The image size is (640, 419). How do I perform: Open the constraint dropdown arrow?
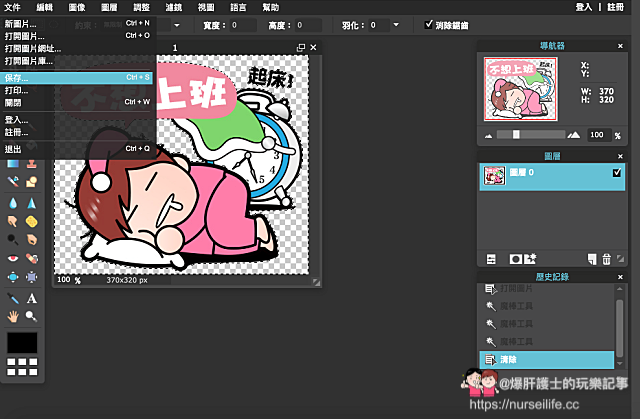click(x=177, y=25)
